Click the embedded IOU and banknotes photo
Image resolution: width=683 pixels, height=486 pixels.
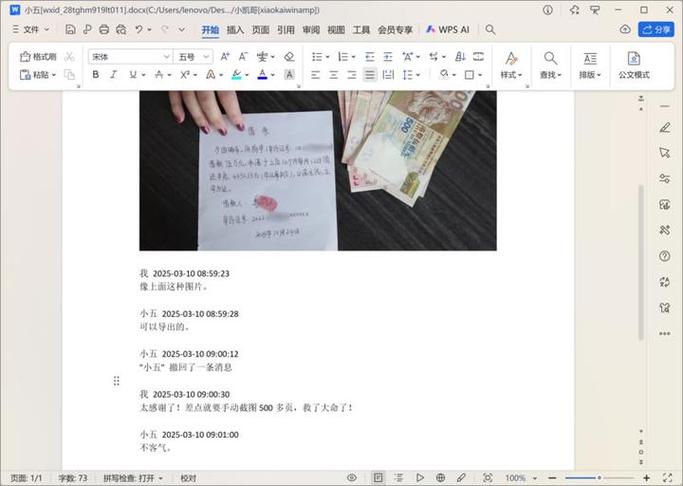coord(318,170)
